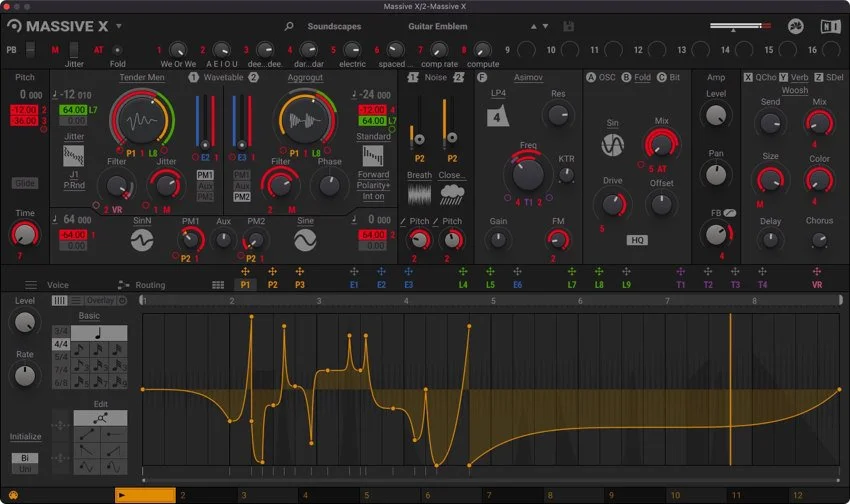Switch to the P1 performer tab
Screen dimensions: 850x504
[x=245, y=285]
